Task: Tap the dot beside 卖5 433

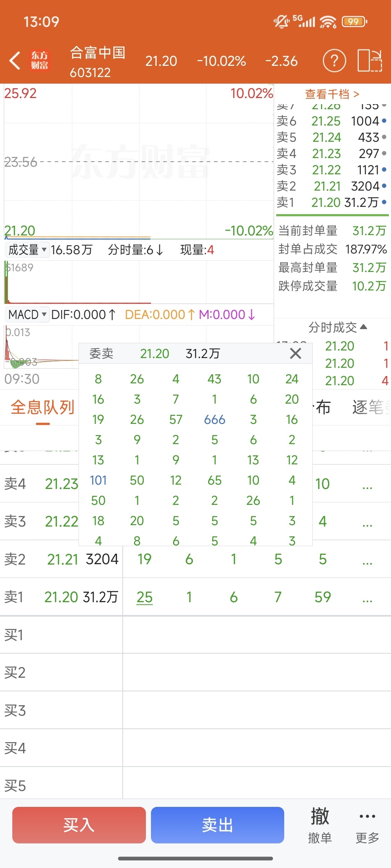Action: pyautogui.click(x=384, y=137)
